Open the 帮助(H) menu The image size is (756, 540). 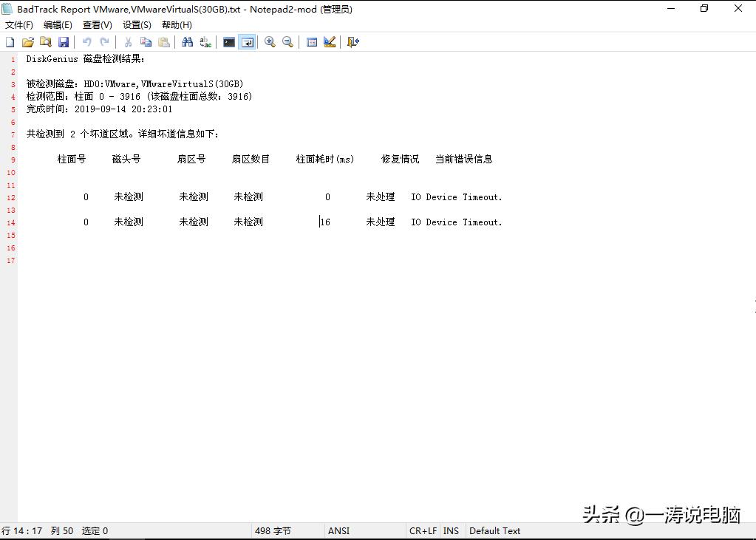click(176, 24)
